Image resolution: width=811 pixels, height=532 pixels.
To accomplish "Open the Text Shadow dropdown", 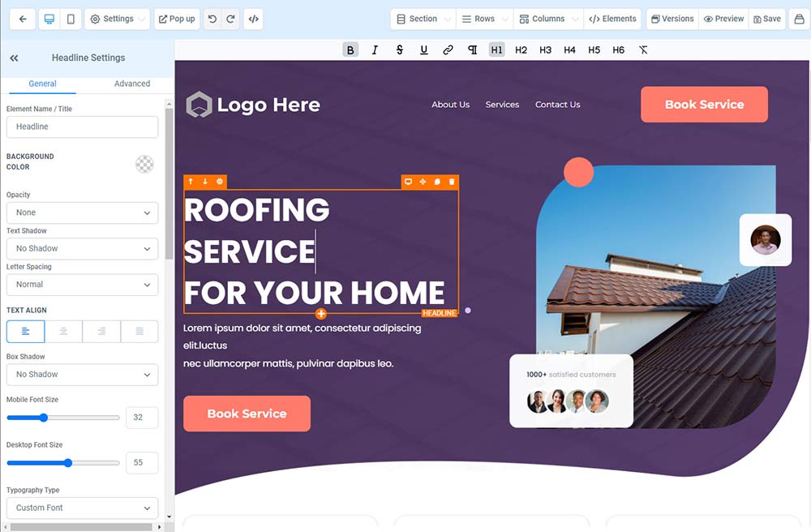I will [x=82, y=249].
